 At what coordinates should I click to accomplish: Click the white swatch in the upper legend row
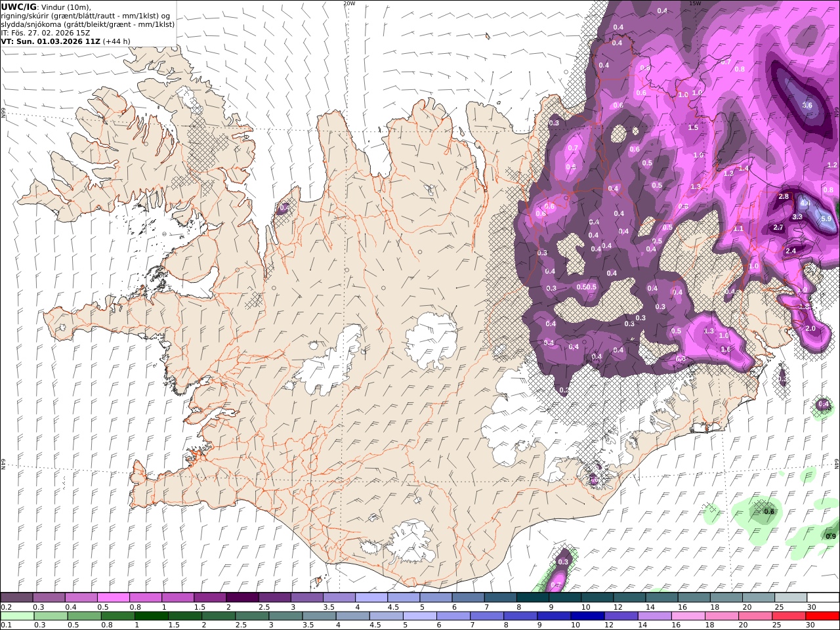pyautogui.click(x=823, y=597)
